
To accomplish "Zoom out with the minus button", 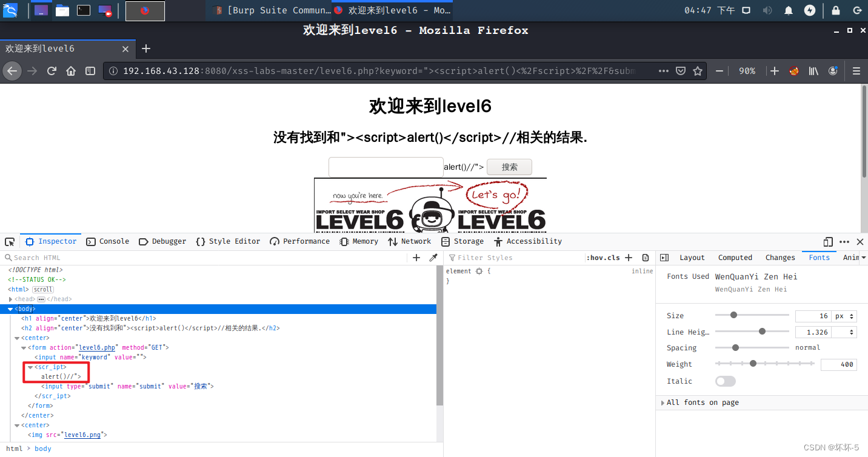I will pyautogui.click(x=719, y=71).
